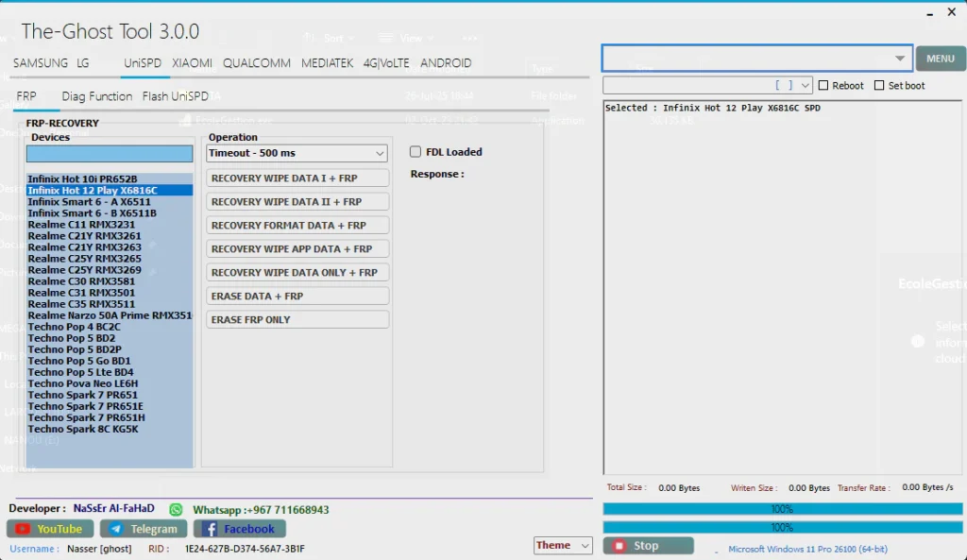Tick the Reboot checkbox

tap(823, 85)
